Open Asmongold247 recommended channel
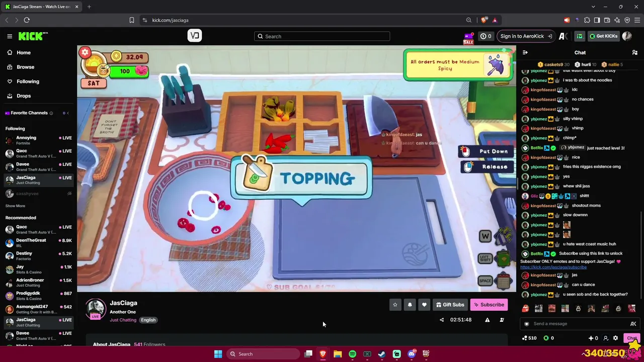The height and width of the screenshot is (362, 644). click(38, 309)
